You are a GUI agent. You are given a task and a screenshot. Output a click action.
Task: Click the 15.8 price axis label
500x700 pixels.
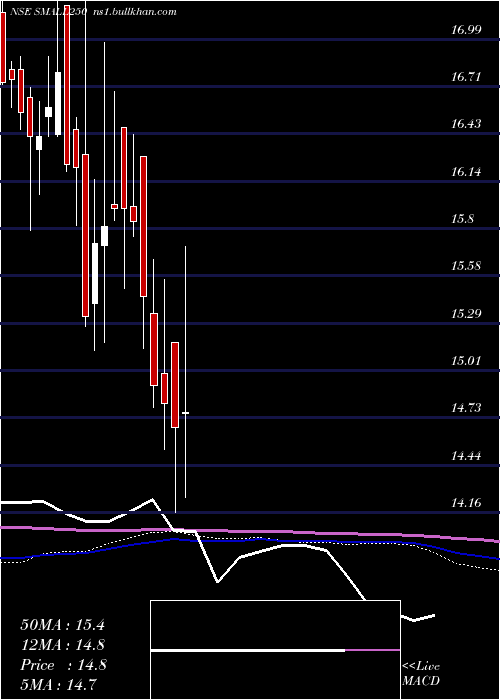coord(462,219)
